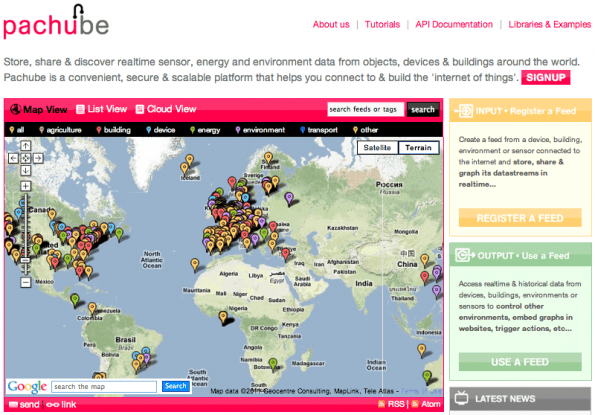The height and width of the screenshot is (415, 595).
Task: Click the pink SIGNUP button
Action: pos(545,77)
